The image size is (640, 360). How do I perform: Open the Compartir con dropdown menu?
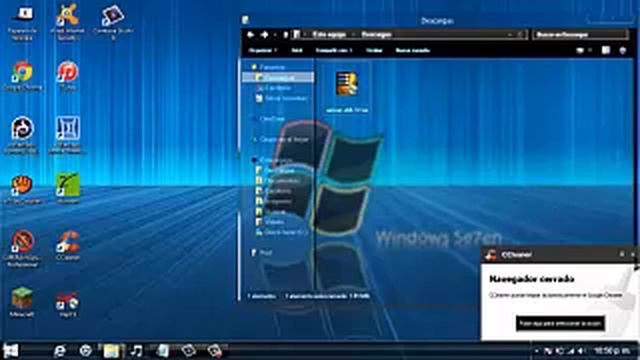coord(334,50)
